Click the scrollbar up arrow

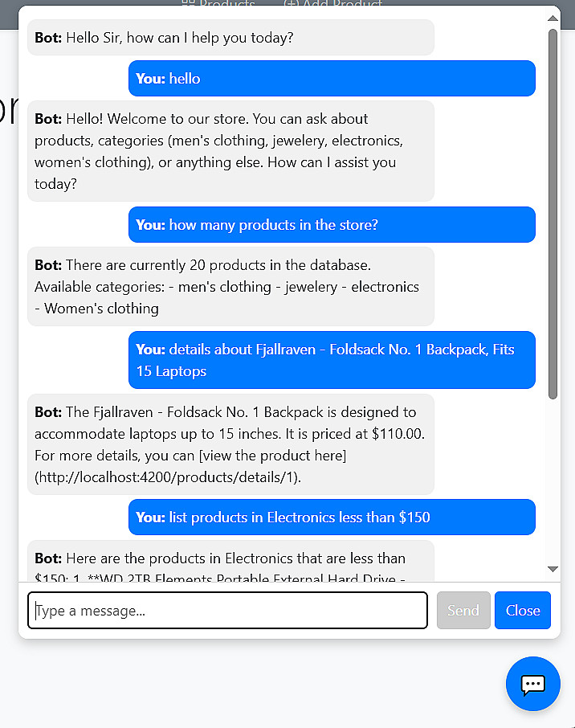(x=553, y=18)
